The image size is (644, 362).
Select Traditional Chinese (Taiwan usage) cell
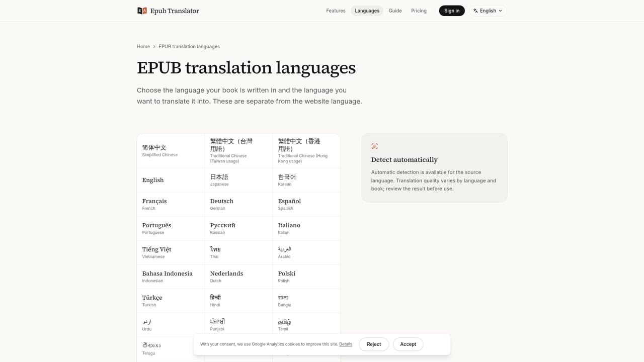tap(238, 151)
